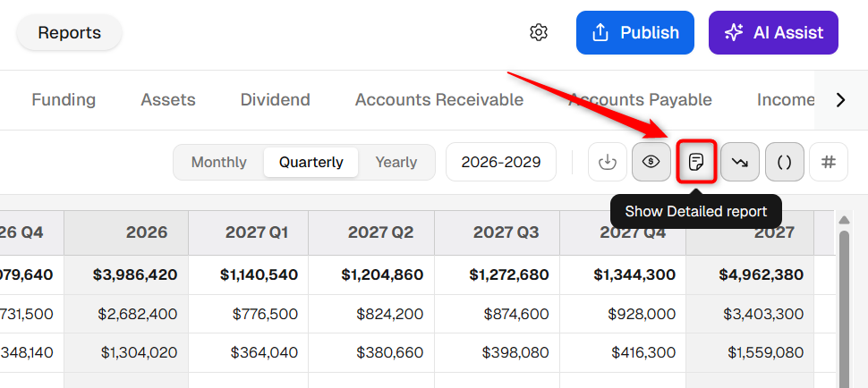Click the download report icon
The height and width of the screenshot is (388, 868).
tap(608, 162)
